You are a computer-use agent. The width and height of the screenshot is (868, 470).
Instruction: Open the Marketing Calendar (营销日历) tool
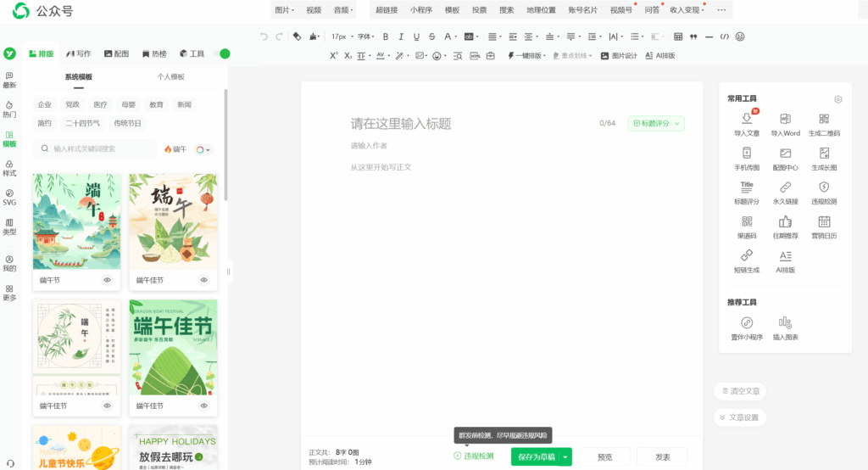[x=824, y=227]
